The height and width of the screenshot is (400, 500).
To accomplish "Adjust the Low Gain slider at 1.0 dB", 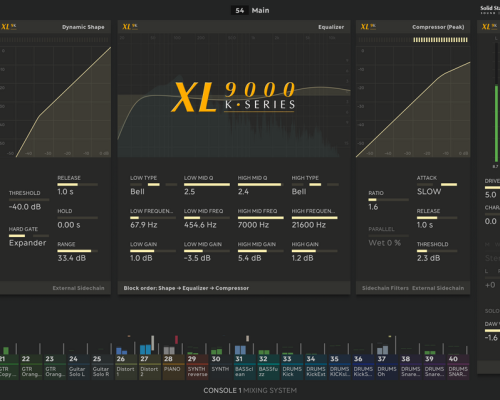I will (x=153, y=251).
